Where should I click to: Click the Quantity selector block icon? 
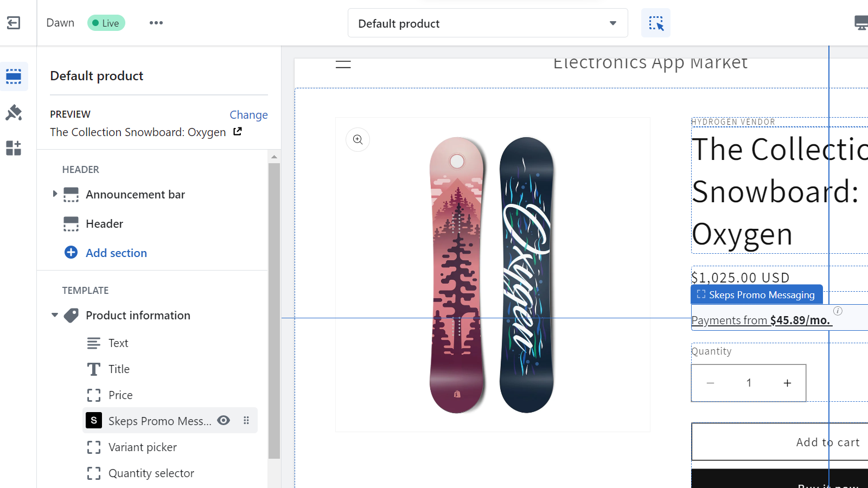(x=94, y=473)
